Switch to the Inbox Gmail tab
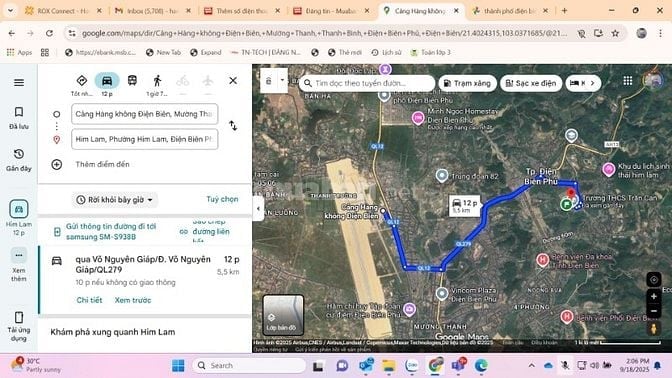672x378 pixels. 153,11
